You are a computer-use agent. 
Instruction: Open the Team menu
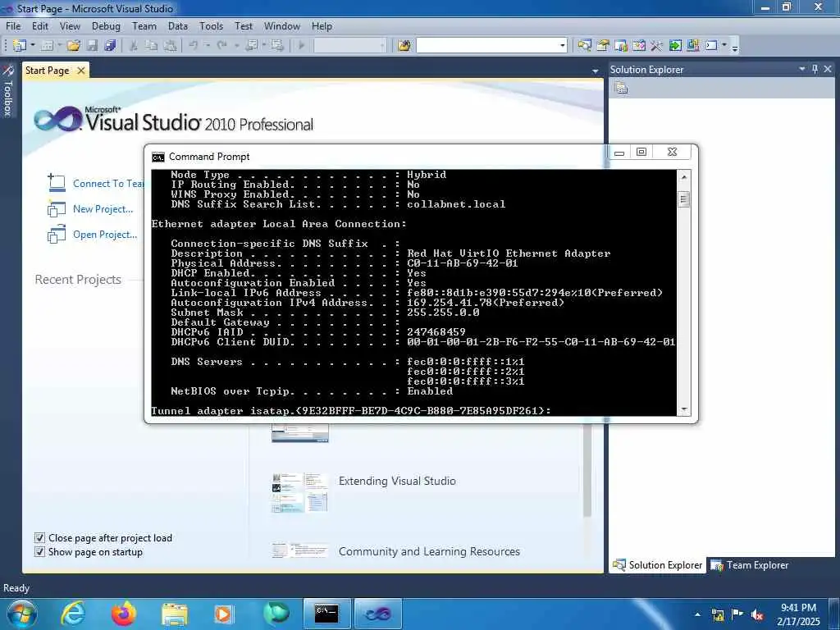point(144,25)
